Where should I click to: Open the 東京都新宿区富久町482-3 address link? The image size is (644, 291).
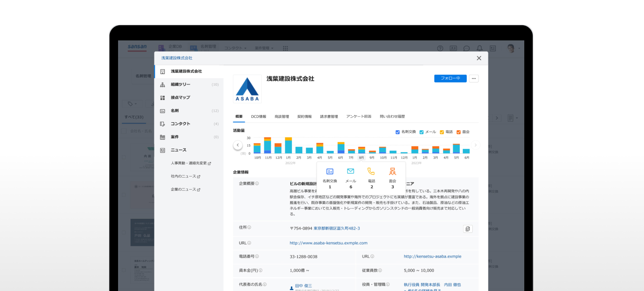pyautogui.click(x=336, y=228)
